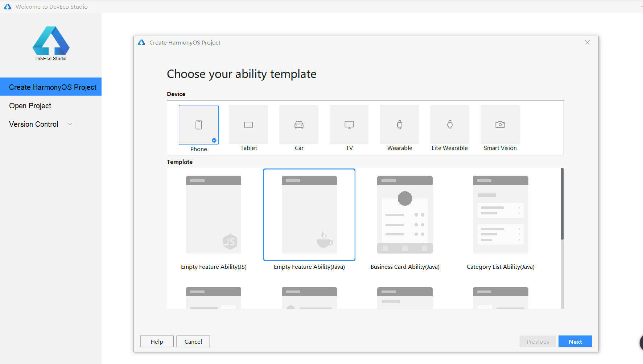The width and height of the screenshot is (643, 364).
Task: Click the template list vertical scrollbar
Action: (562, 204)
